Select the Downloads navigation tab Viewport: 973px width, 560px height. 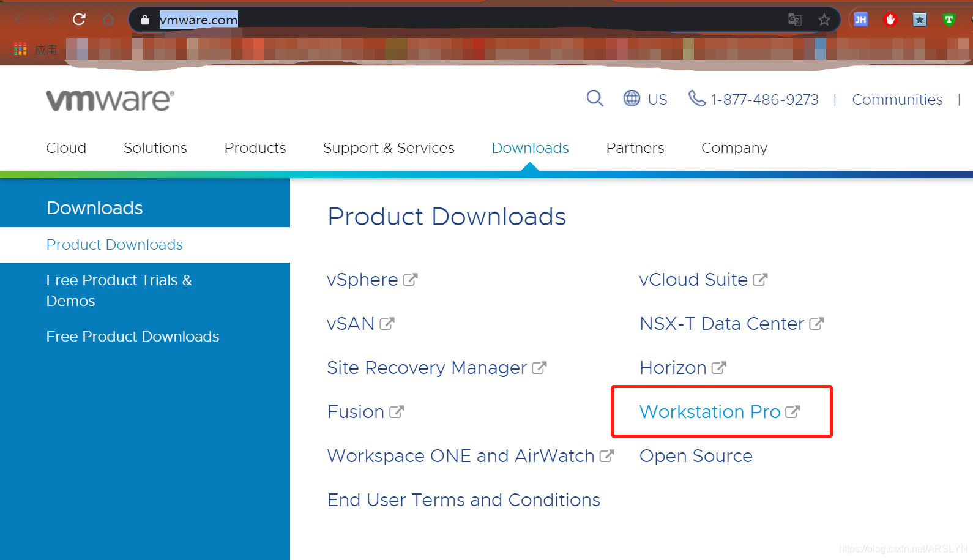click(531, 148)
